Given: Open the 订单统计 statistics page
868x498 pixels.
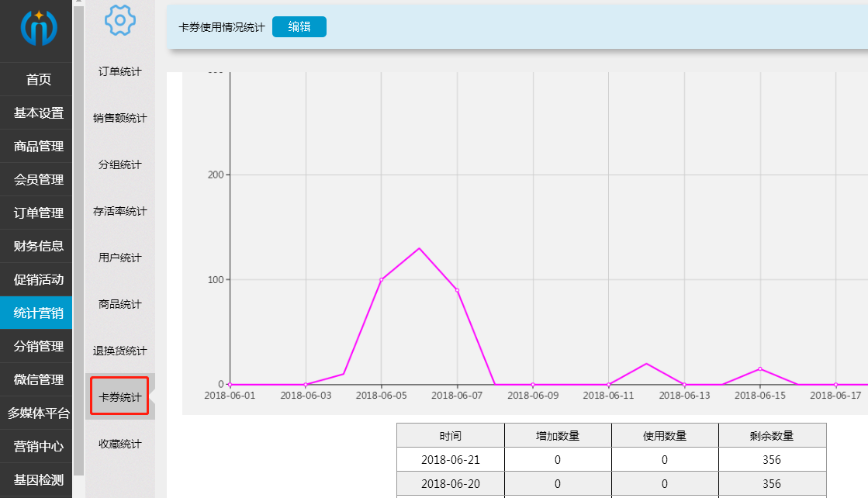Looking at the screenshot, I should [119, 71].
